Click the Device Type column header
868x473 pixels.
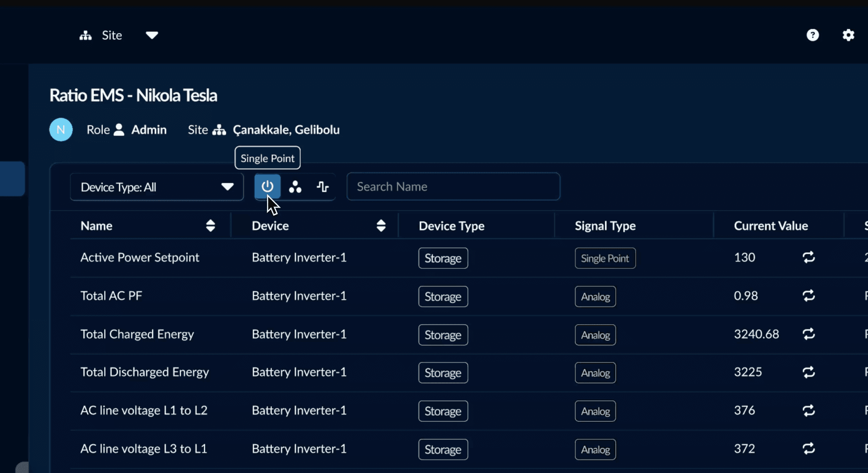(452, 226)
